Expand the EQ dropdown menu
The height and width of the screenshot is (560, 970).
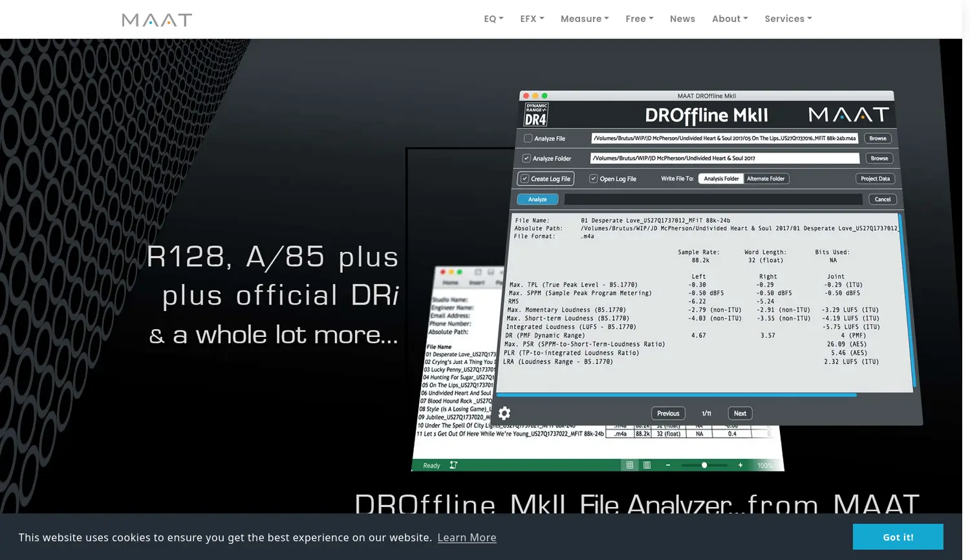(x=493, y=19)
